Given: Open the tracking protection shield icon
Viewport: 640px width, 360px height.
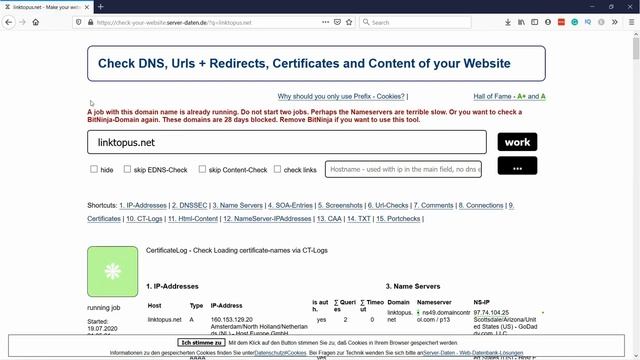Looking at the screenshot, I should (x=79, y=22).
